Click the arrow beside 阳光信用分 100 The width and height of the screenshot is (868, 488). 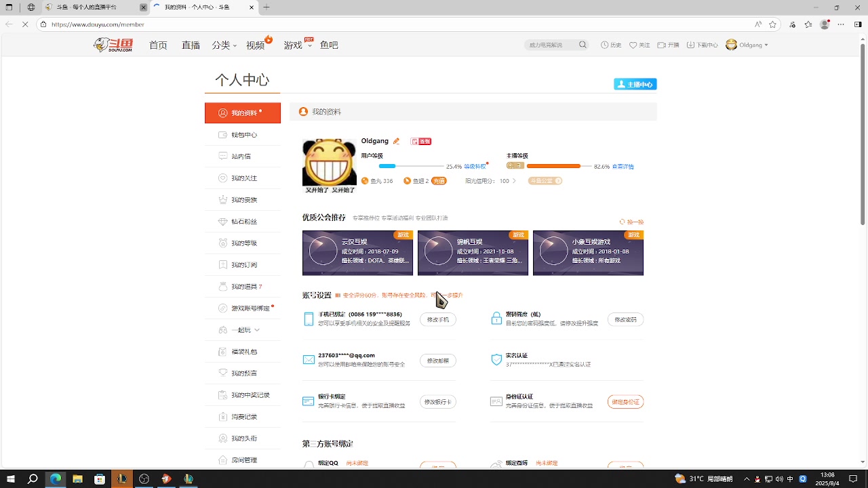click(514, 181)
